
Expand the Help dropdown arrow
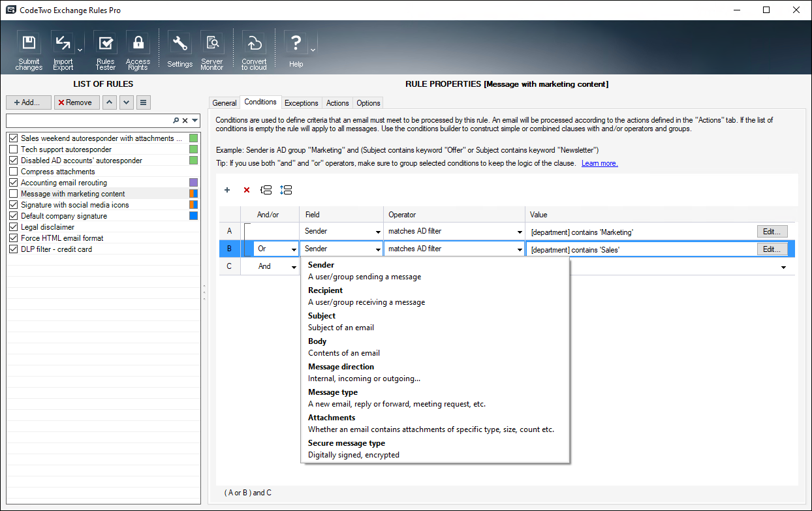coord(313,50)
